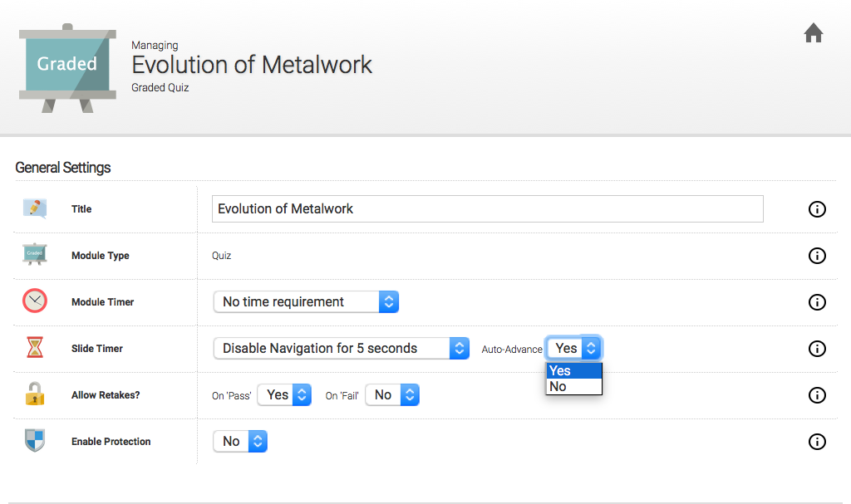Click the 'Auto-Advance' label
Image resolution: width=851 pixels, height=504 pixels.
pos(512,350)
